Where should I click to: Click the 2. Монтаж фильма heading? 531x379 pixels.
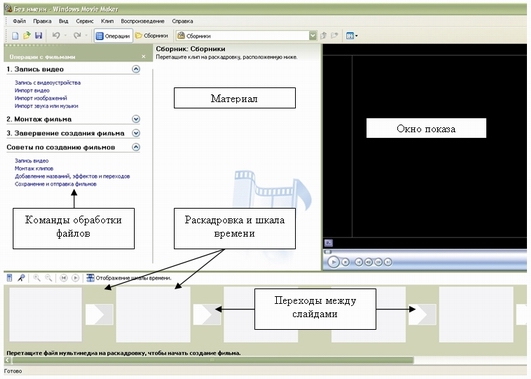coord(39,119)
